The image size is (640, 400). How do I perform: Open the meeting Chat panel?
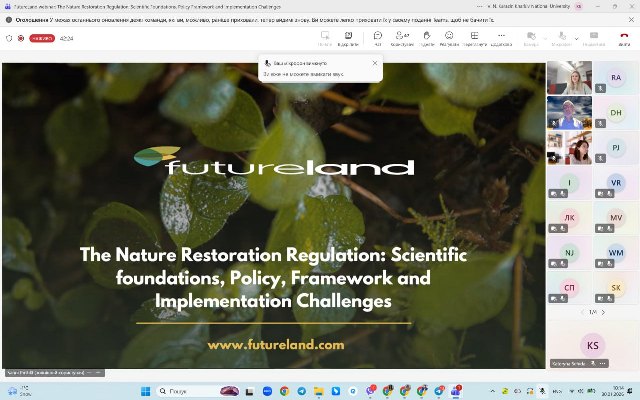point(377,38)
